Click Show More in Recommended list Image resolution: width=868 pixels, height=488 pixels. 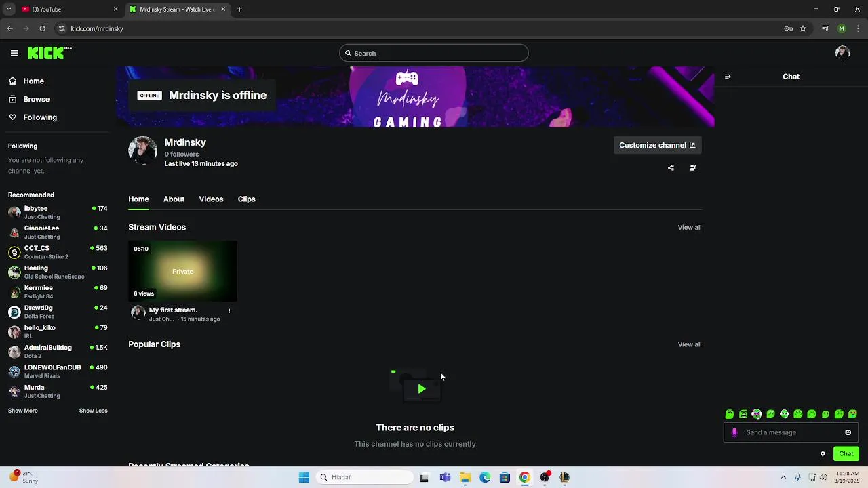23,411
